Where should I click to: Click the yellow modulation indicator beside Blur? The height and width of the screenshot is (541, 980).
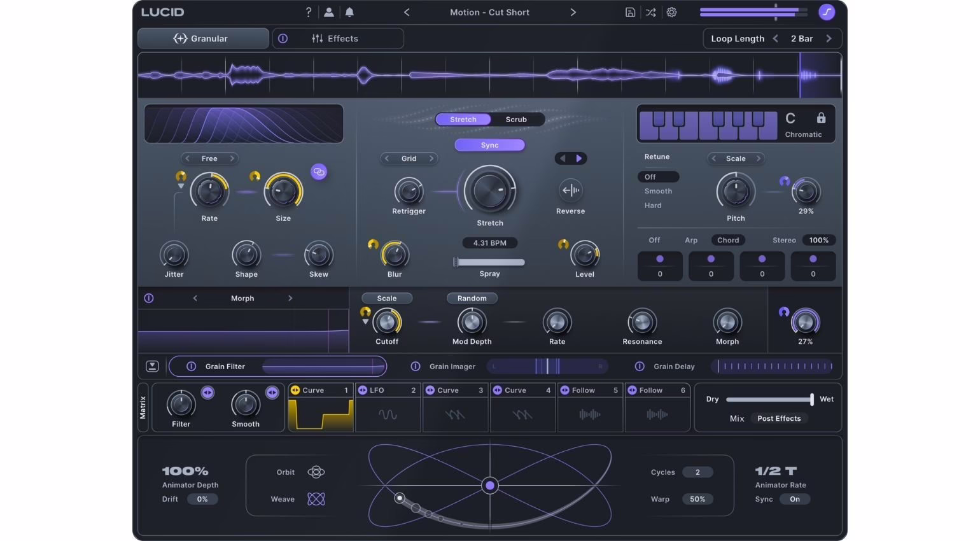tap(373, 244)
